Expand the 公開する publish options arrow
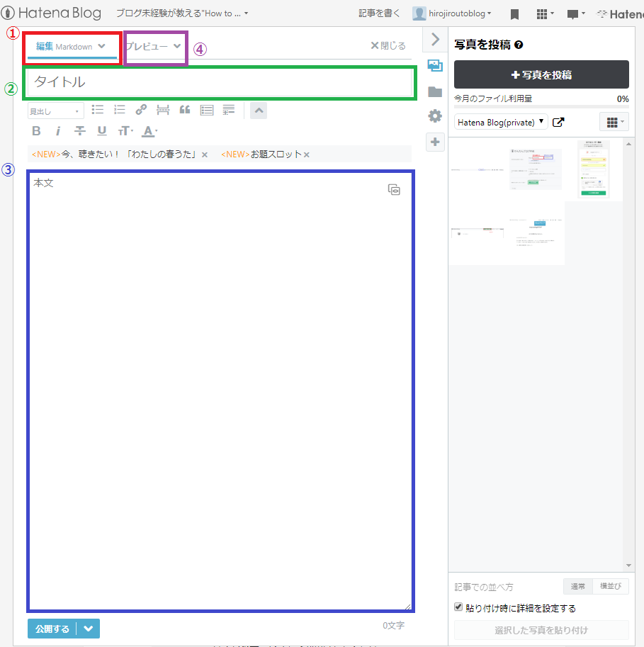 [90, 628]
